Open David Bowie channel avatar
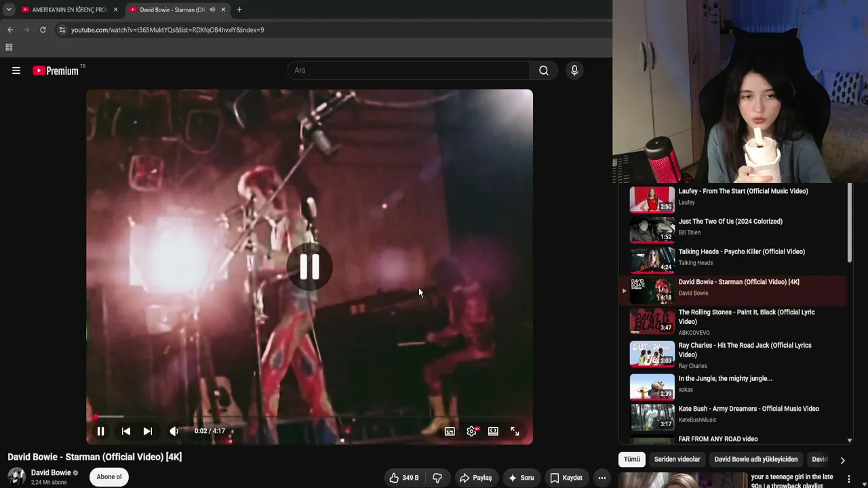868x488 pixels. pos(16,476)
